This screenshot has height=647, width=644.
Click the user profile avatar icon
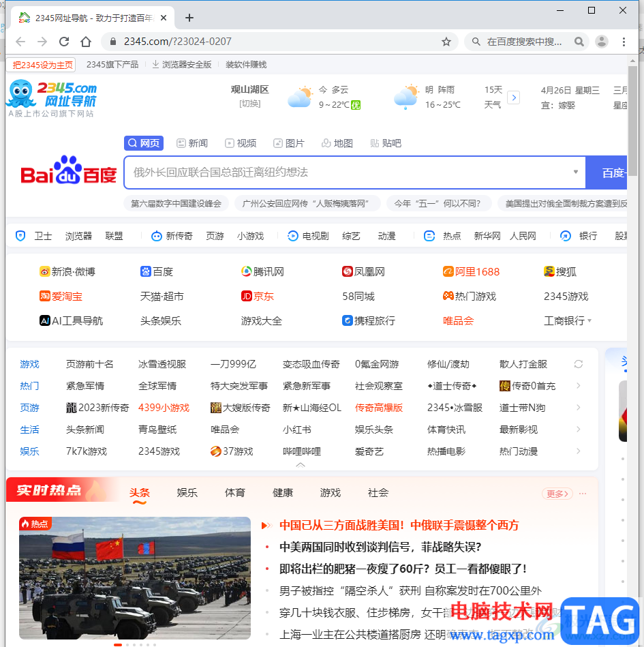(x=602, y=42)
